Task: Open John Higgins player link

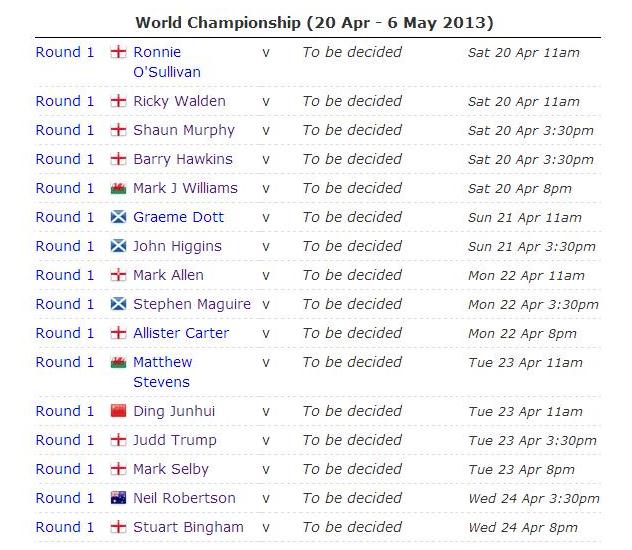Action: (x=177, y=246)
